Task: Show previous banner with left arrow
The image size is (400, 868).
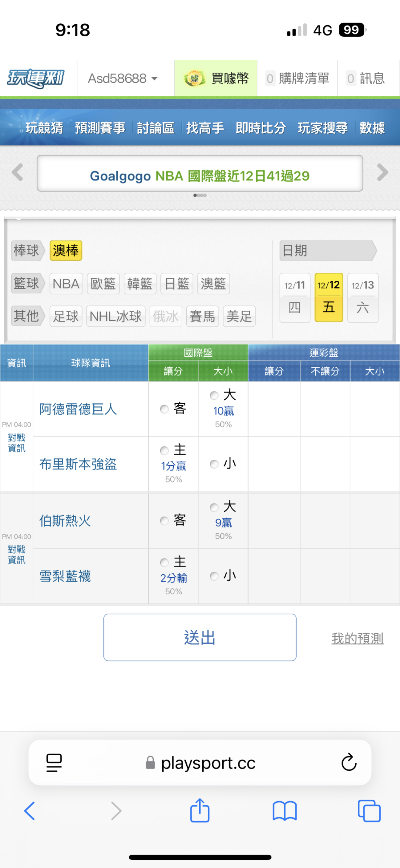Action: pos(17,172)
